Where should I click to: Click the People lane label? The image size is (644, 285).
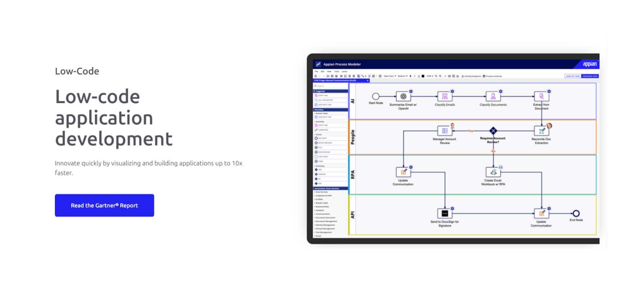[353, 137]
